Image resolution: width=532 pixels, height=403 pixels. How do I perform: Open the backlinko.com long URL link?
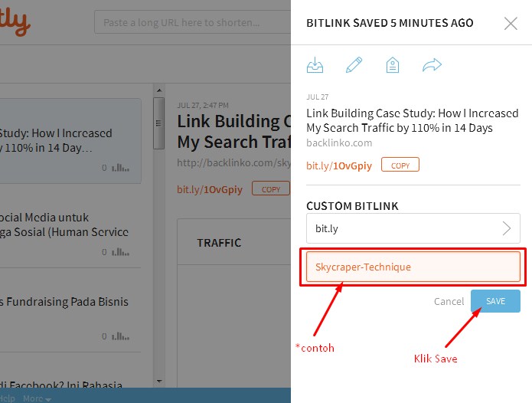point(233,162)
